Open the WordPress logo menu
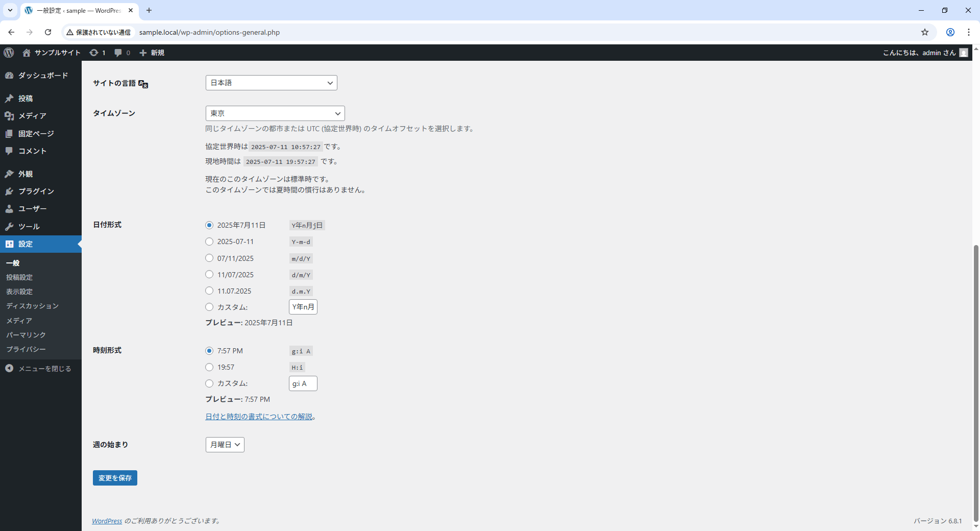This screenshot has height=531, width=980. click(x=9, y=53)
